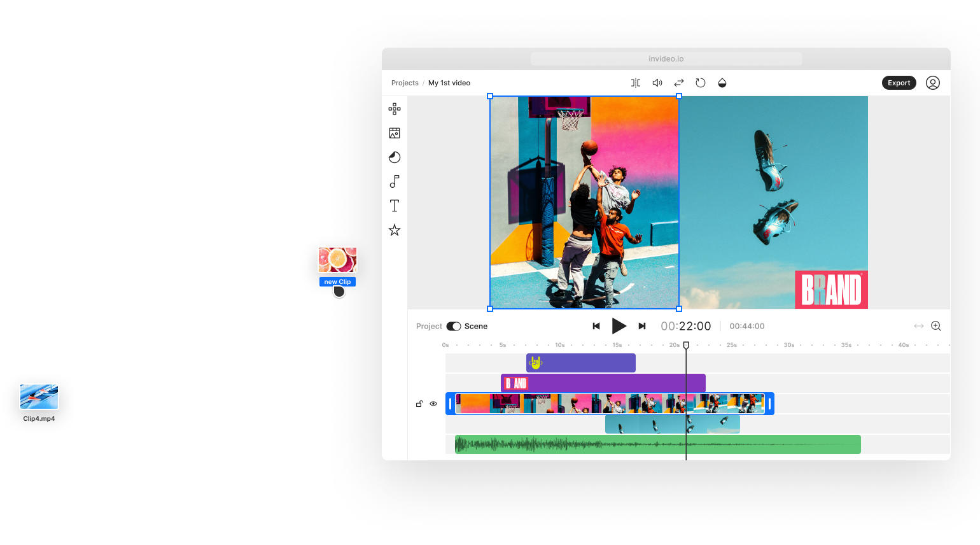980x545 pixels.
Task: Open the Scenes panel in the sidebar
Action: coord(395,108)
